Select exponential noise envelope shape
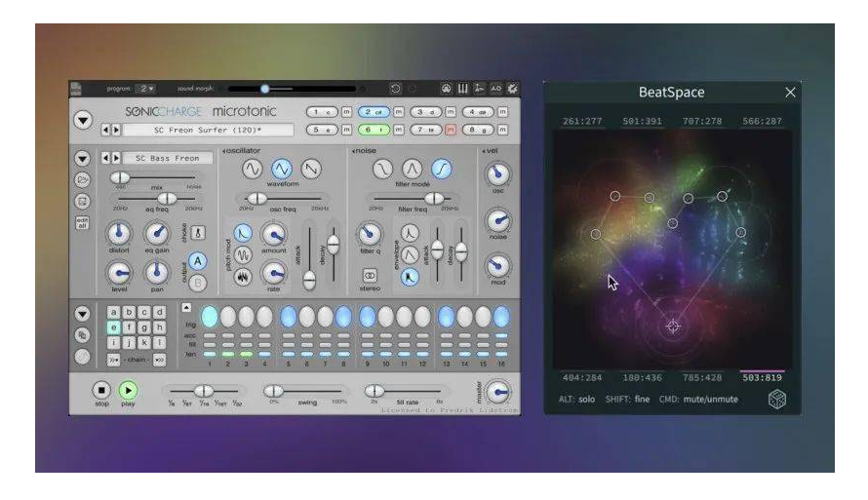Screen dimensions: 868x500 [x=410, y=233]
